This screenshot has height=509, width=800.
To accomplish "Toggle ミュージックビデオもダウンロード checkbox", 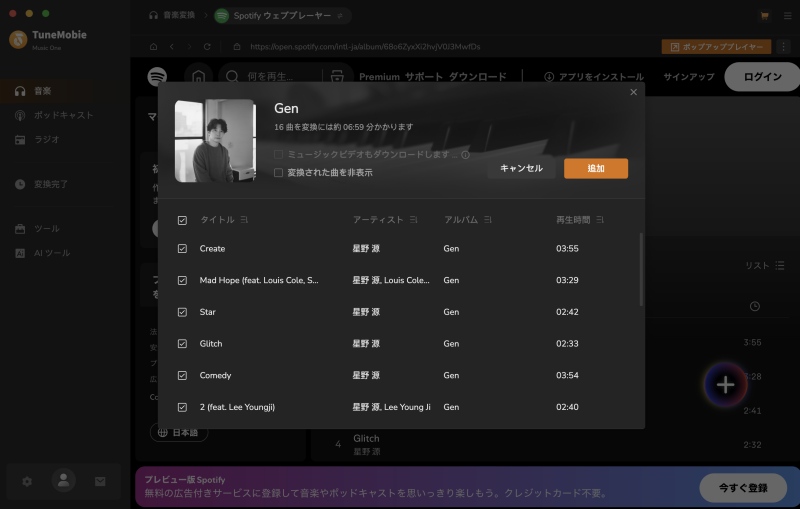I will [x=279, y=155].
